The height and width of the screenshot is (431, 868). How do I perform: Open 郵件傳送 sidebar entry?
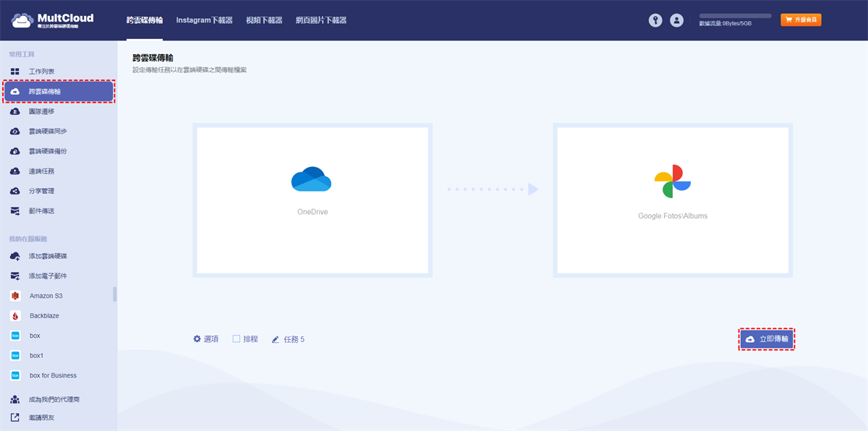point(42,211)
